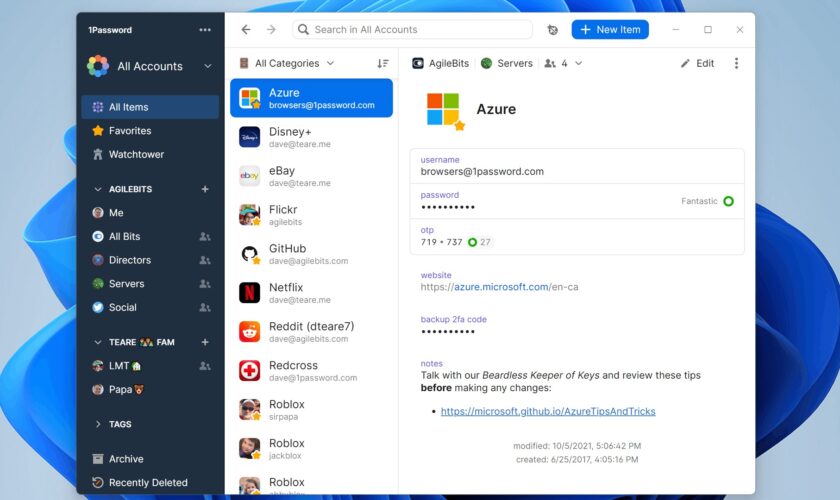840x500 pixels.
Task: Click the Edit button
Action: point(697,63)
